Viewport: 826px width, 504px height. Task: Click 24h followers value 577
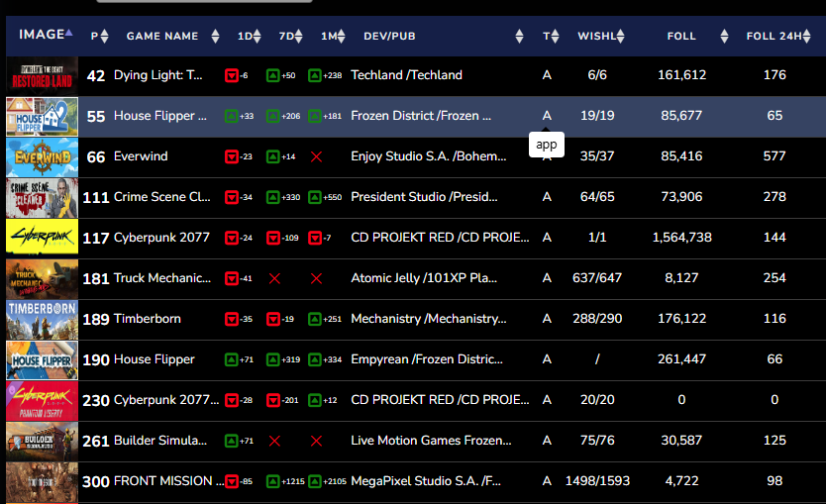point(774,156)
